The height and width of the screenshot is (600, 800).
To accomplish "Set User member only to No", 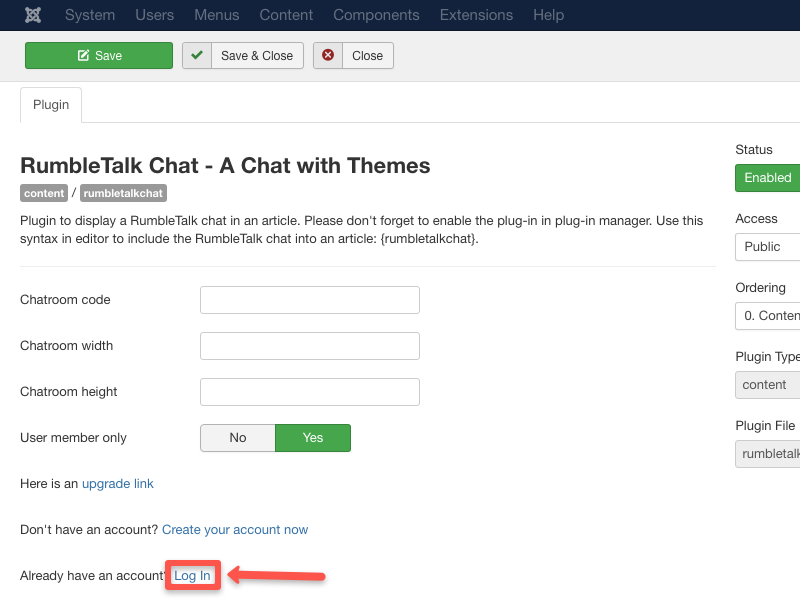I will click(x=237, y=438).
